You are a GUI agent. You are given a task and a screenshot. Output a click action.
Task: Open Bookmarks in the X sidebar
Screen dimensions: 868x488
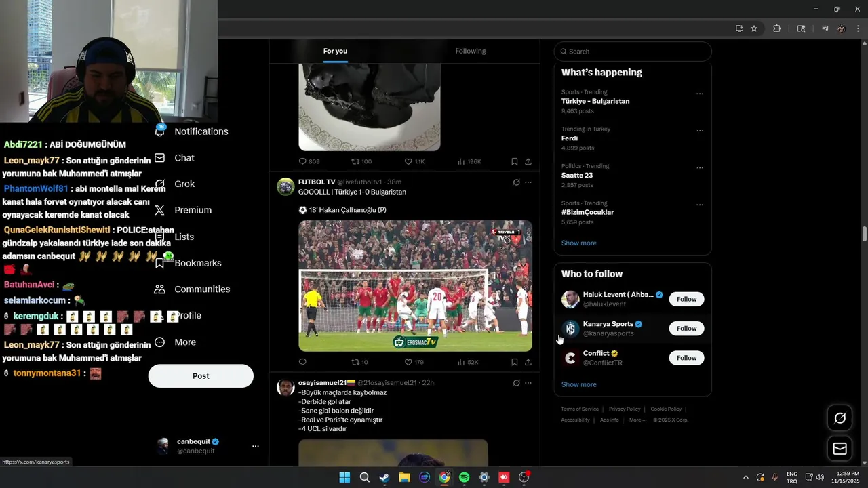(198, 263)
